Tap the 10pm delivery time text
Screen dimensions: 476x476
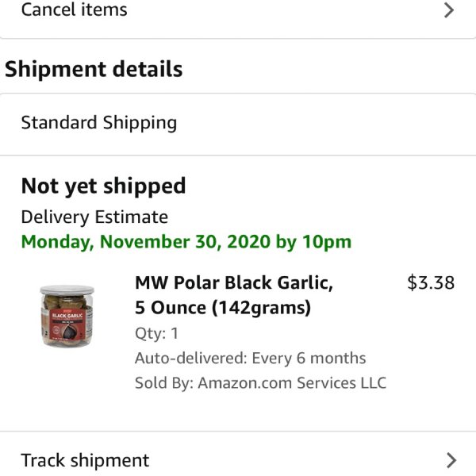point(327,242)
